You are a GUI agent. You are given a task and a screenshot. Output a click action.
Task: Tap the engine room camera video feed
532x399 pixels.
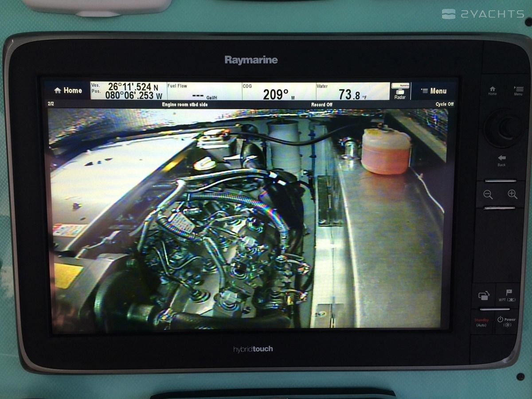point(248,219)
